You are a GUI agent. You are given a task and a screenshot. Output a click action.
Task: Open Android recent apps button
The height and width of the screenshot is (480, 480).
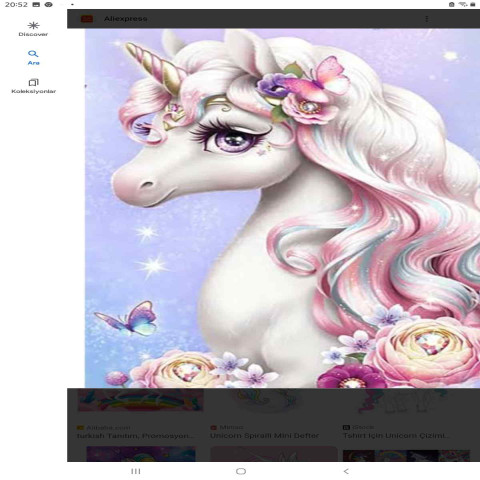[x=136, y=471]
